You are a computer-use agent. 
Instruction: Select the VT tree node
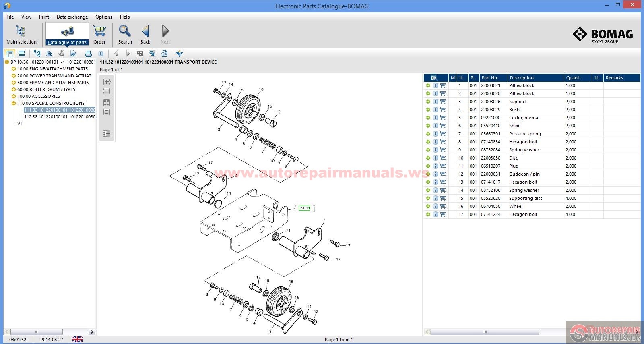(x=20, y=124)
